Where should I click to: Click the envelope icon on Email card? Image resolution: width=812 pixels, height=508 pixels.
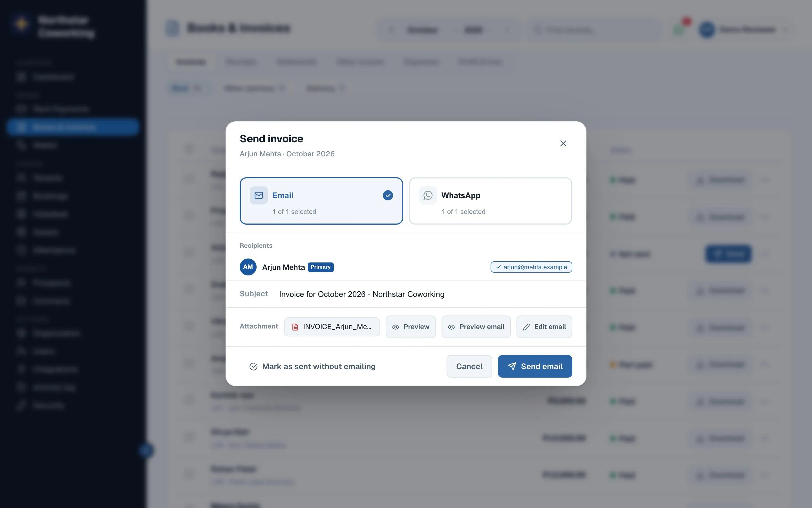click(259, 195)
